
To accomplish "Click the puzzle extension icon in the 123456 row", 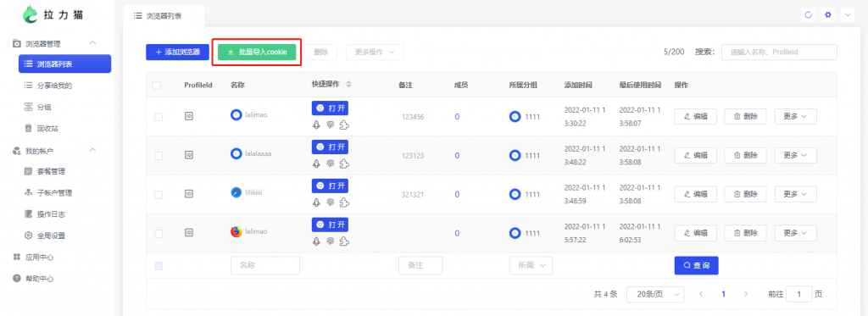I will coord(344,125).
